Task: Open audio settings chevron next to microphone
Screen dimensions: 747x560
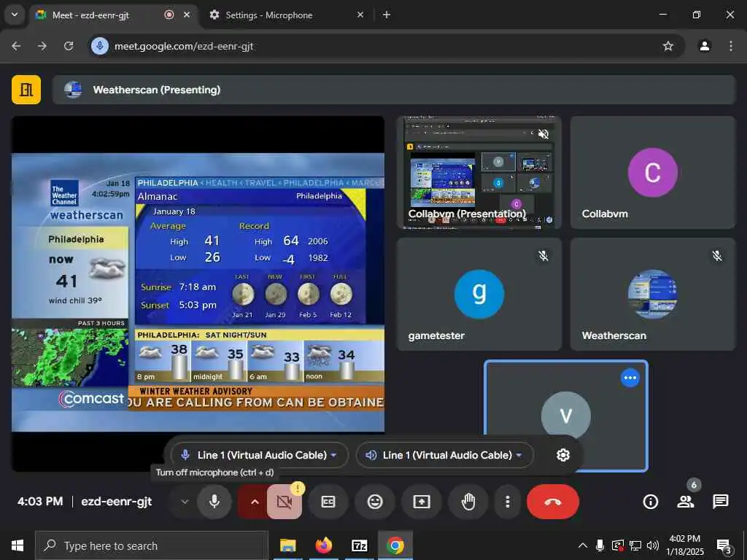Action: coord(185,502)
